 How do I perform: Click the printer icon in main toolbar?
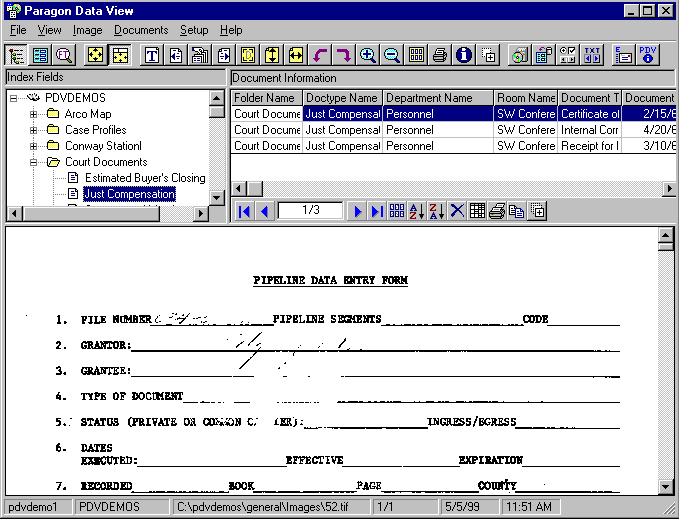pos(440,55)
